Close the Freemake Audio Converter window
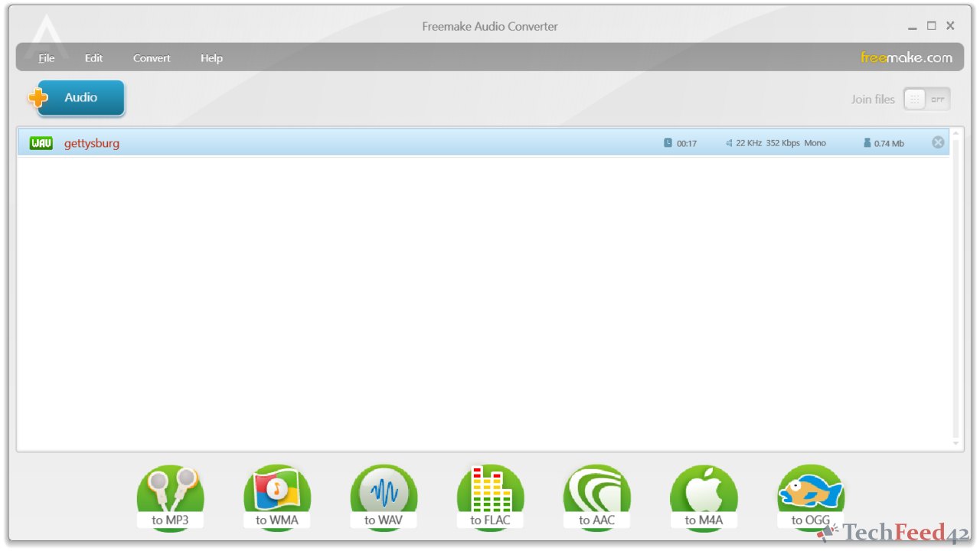Image resolution: width=980 pixels, height=551 pixels. pyautogui.click(x=950, y=26)
